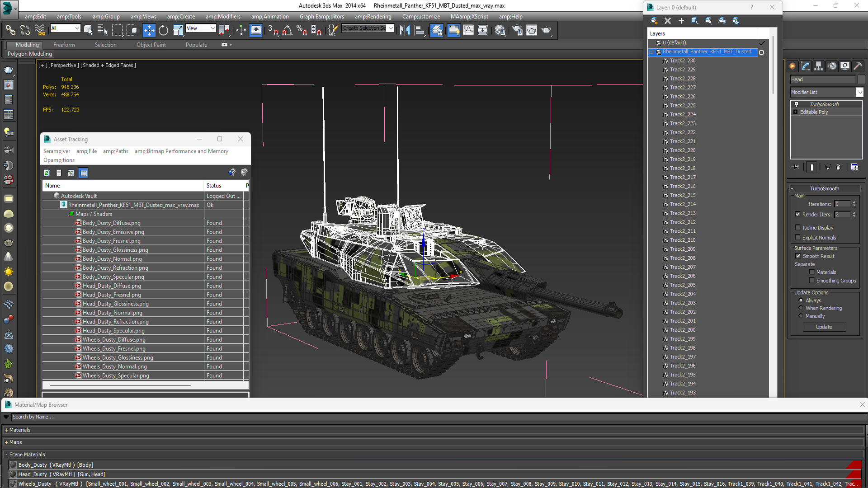This screenshot has height=488, width=868.
Task: Open the Modifiers menu
Action: pos(223,17)
